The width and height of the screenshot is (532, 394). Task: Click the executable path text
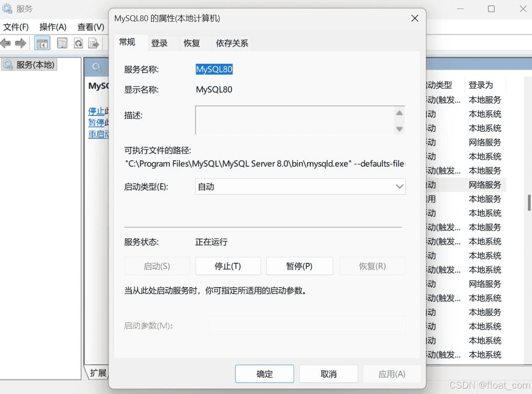(265, 164)
